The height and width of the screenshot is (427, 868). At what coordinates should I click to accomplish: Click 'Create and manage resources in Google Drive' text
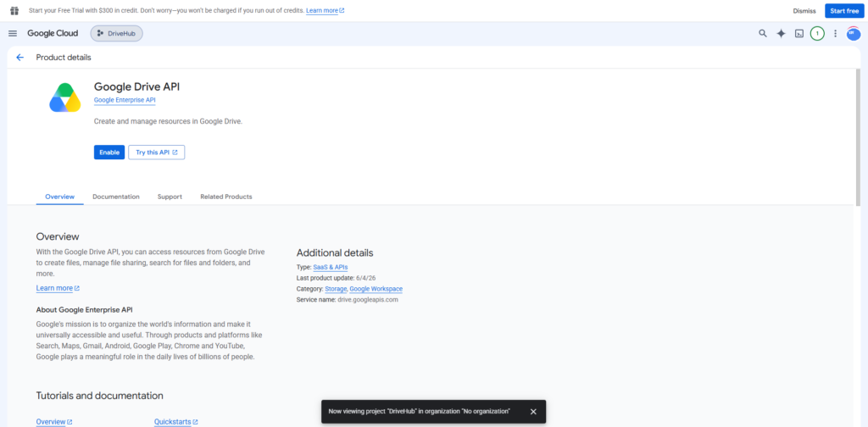(x=169, y=121)
